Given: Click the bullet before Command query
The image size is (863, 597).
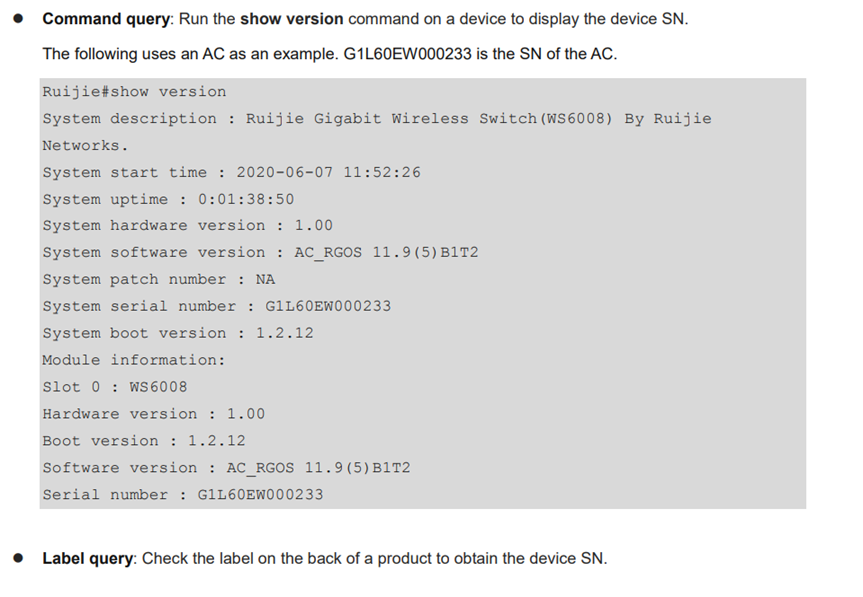Looking at the screenshot, I should [x=18, y=19].
